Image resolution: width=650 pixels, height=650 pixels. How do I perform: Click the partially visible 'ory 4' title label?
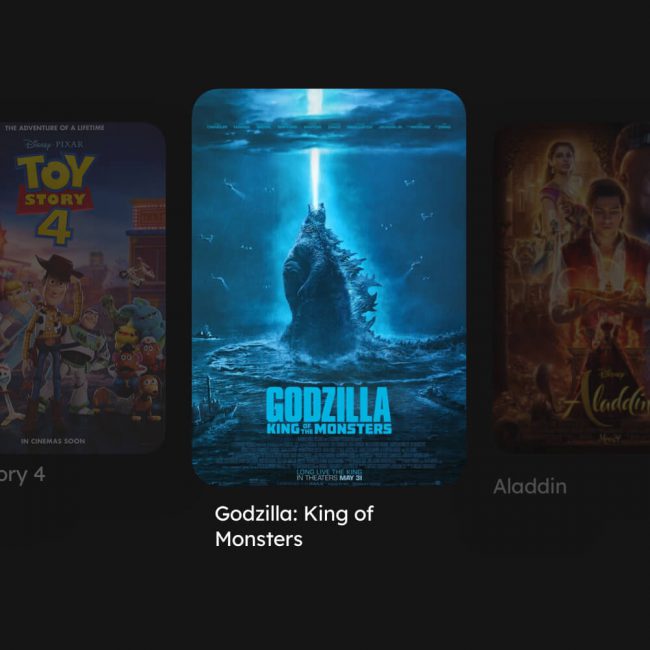tap(22, 475)
